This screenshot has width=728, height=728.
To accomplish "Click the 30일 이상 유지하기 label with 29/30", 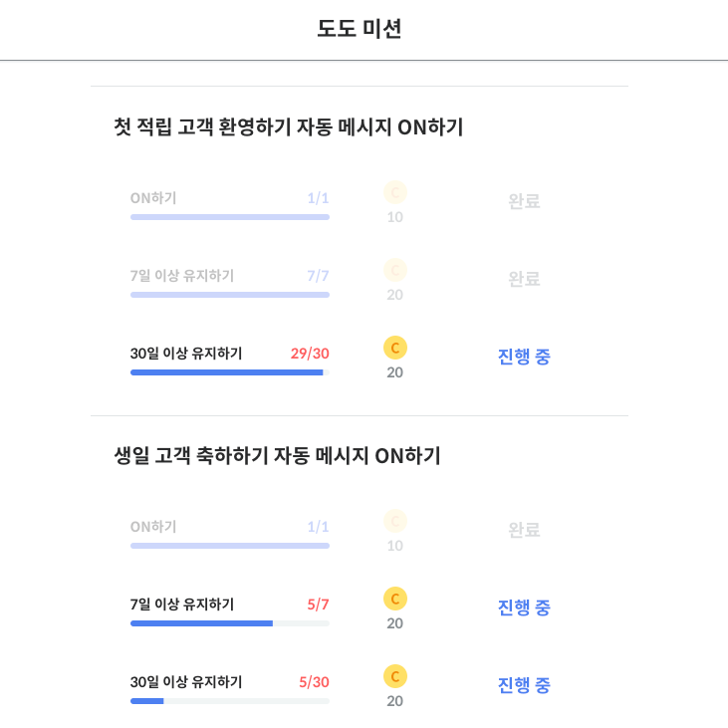I will coord(186,354).
